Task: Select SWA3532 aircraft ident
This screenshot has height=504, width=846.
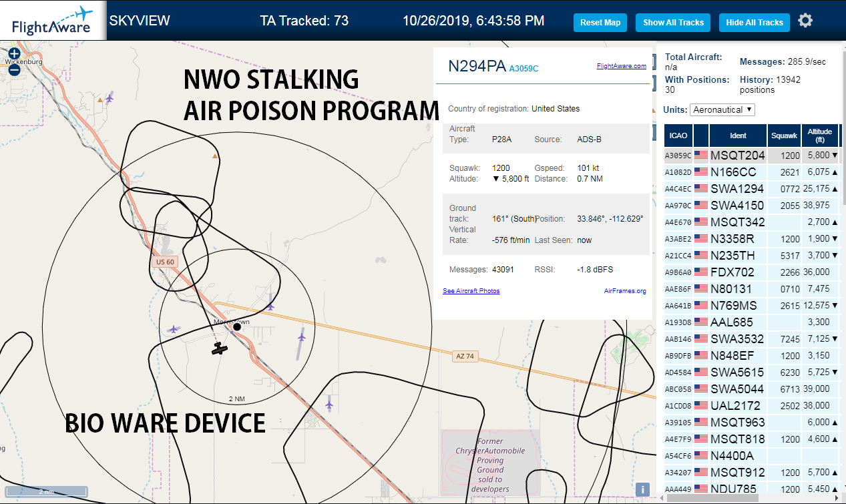Action: click(738, 338)
